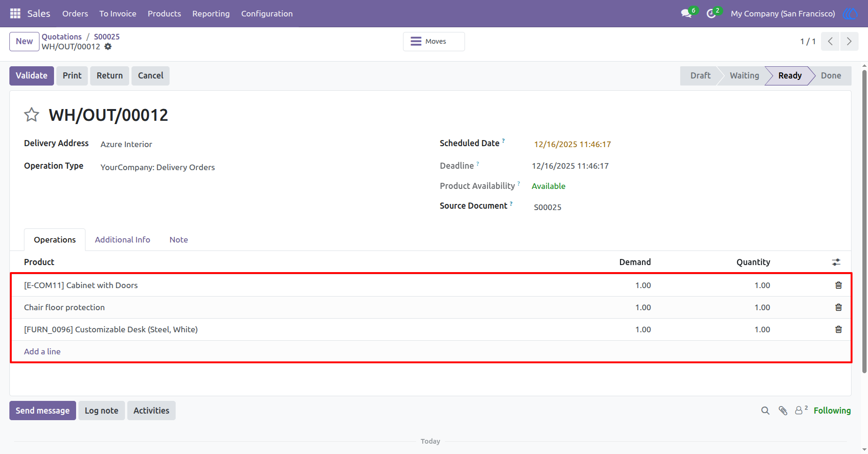Screen dimensions: 868x454
Task: Set status to Done in the statusbar
Action: tap(830, 76)
